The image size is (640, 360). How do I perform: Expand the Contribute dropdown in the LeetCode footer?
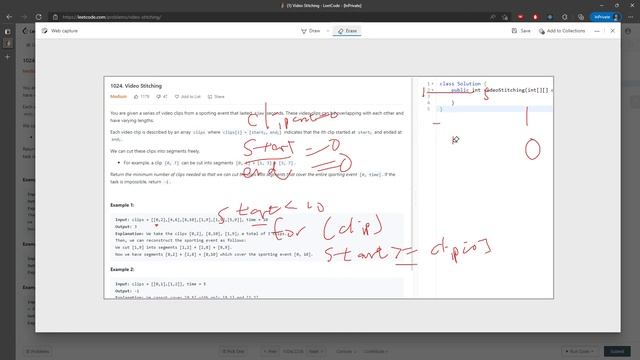click(376, 351)
